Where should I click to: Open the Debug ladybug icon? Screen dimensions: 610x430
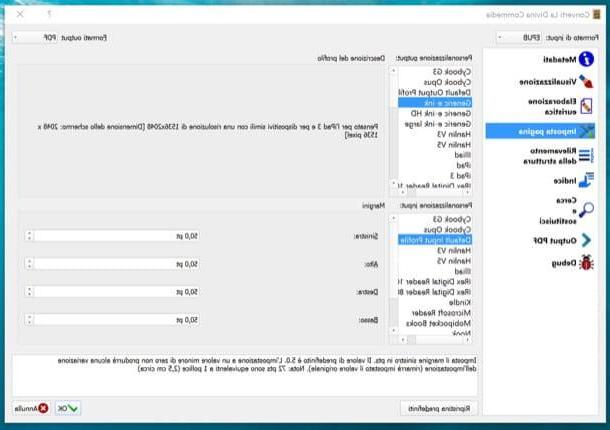pos(586,263)
